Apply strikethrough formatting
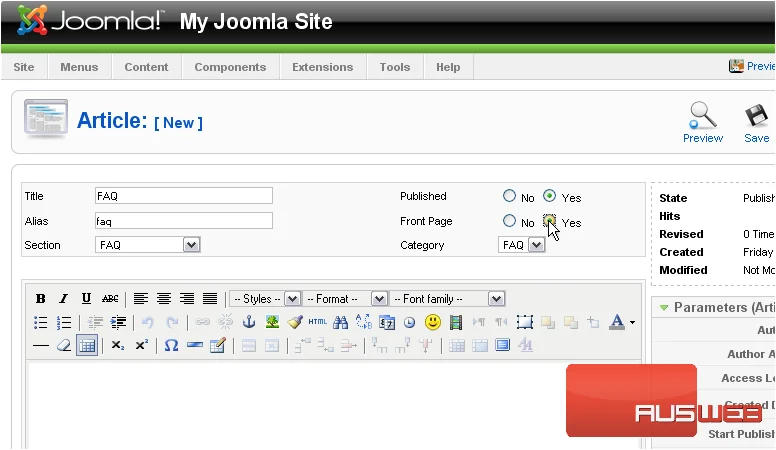This screenshot has width=776, height=450. coord(110,299)
